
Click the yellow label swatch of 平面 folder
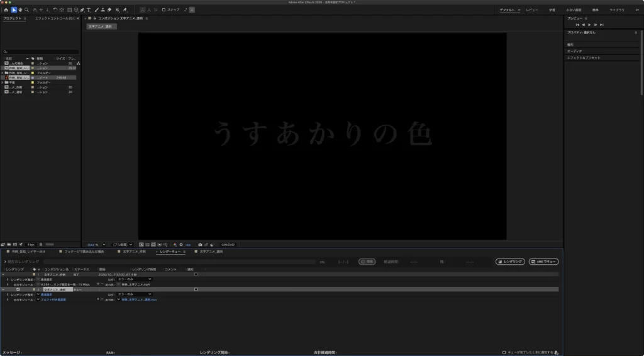click(33, 82)
